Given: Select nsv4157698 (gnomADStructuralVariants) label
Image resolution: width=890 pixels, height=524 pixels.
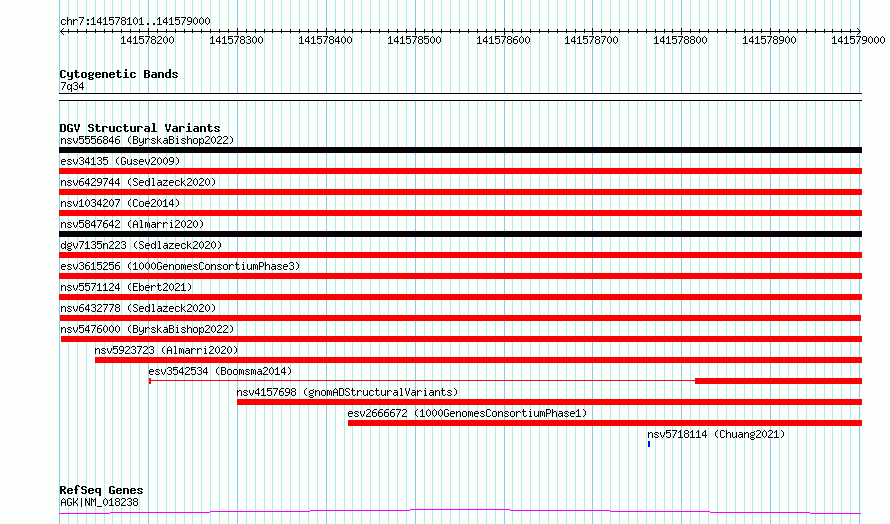Looking at the screenshot, I should tap(347, 392).
